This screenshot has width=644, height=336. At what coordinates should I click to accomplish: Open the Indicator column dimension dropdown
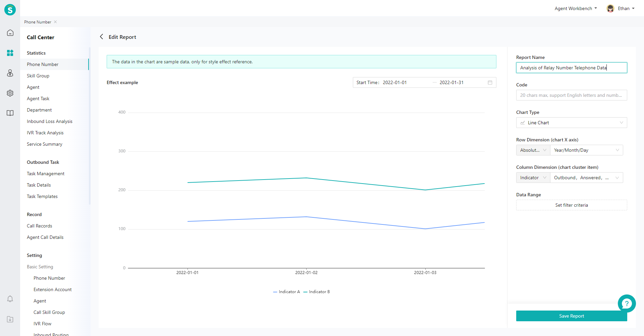point(533,178)
